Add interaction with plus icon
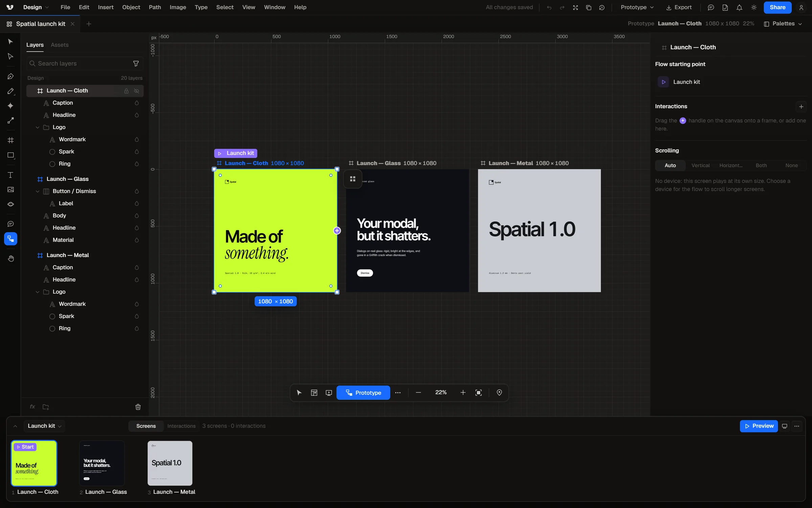 [801, 107]
